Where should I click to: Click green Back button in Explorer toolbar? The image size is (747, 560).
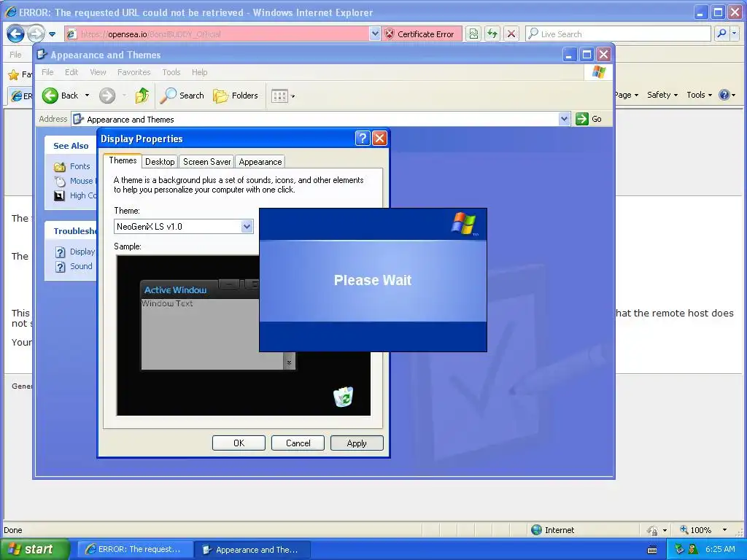point(61,96)
